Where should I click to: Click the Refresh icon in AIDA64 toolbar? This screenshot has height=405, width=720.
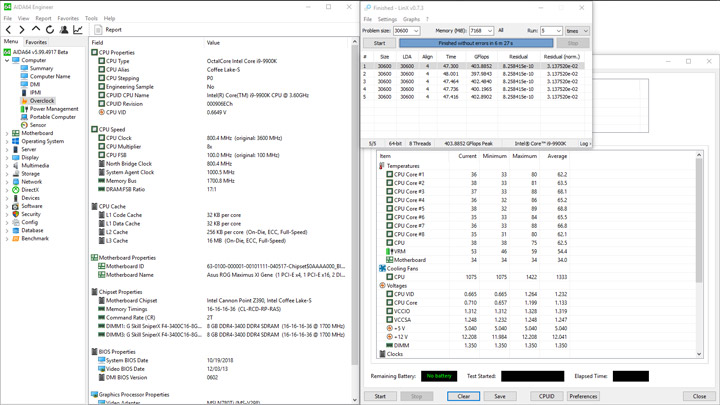point(50,30)
